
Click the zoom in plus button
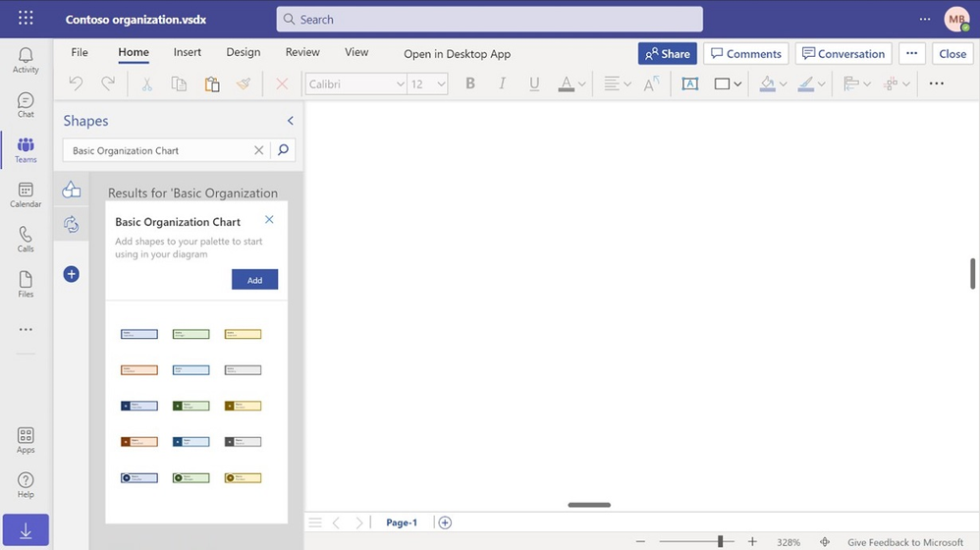(x=752, y=542)
